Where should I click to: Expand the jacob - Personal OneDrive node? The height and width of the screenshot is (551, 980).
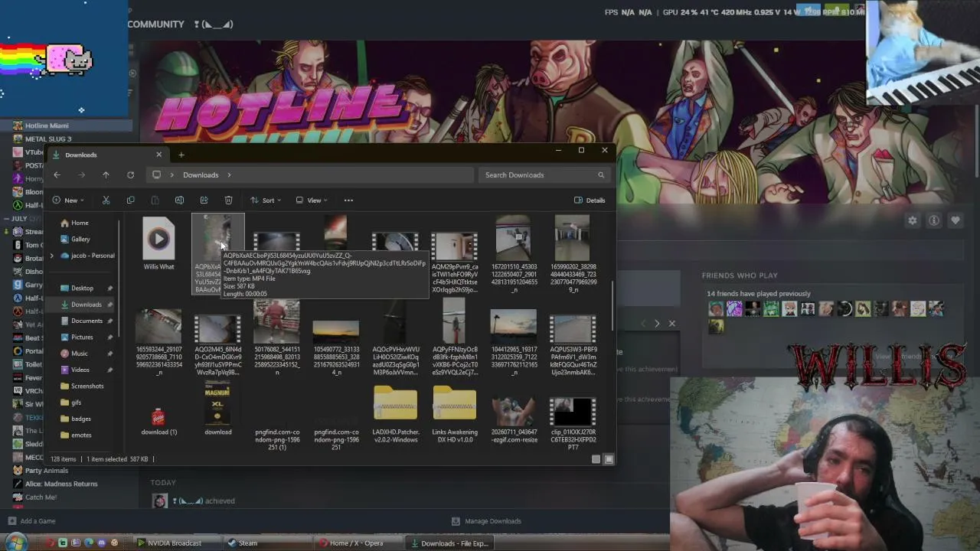(52, 256)
